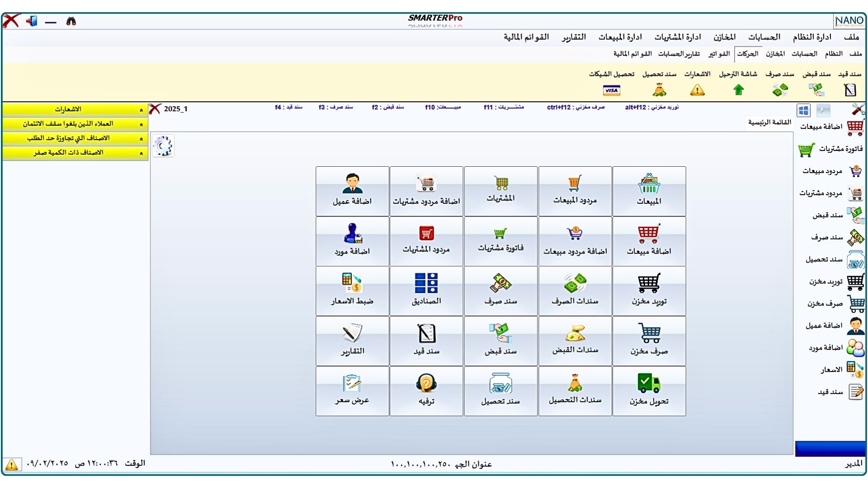Open شاشة الترحيل green arrow icon

[738, 90]
